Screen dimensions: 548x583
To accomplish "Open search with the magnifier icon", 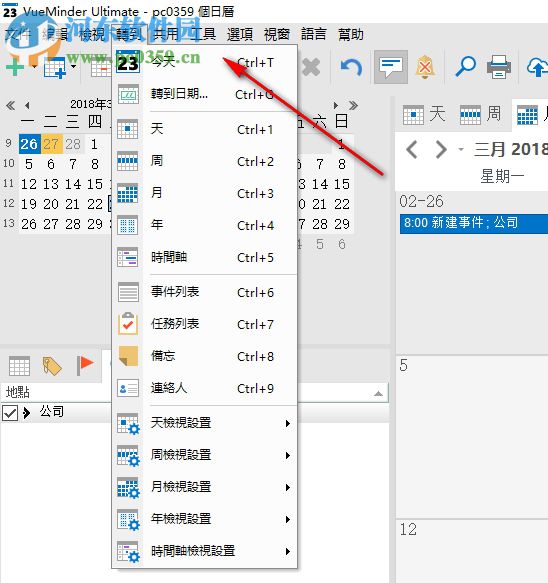I will tap(465, 67).
